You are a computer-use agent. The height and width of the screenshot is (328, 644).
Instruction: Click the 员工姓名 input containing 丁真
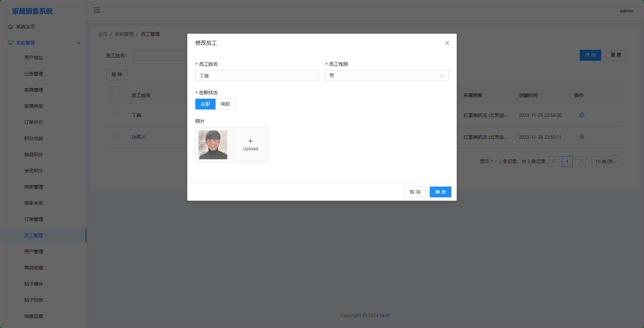tap(257, 75)
